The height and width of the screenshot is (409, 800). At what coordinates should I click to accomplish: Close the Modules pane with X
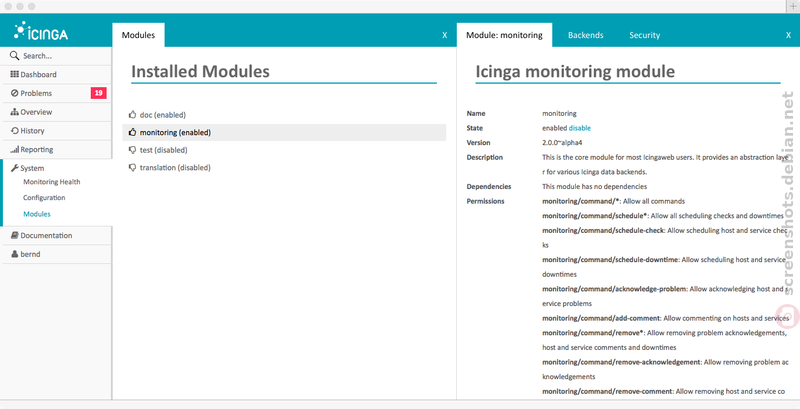pyautogui.click(x=444, y=35)
